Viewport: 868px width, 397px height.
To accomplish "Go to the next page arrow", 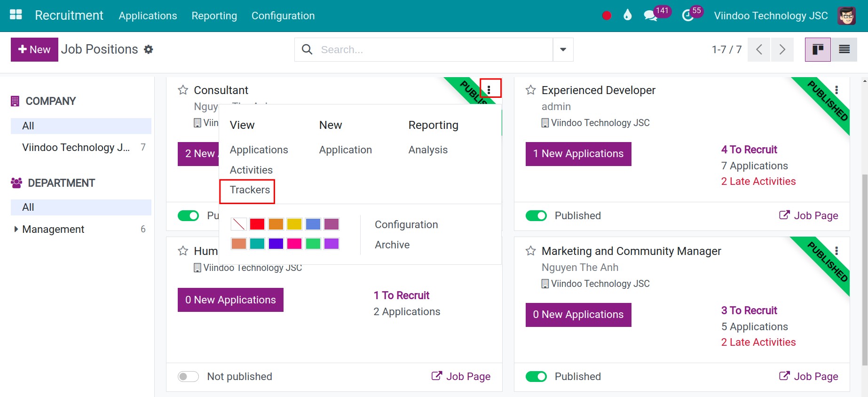I will click(782, 49).
